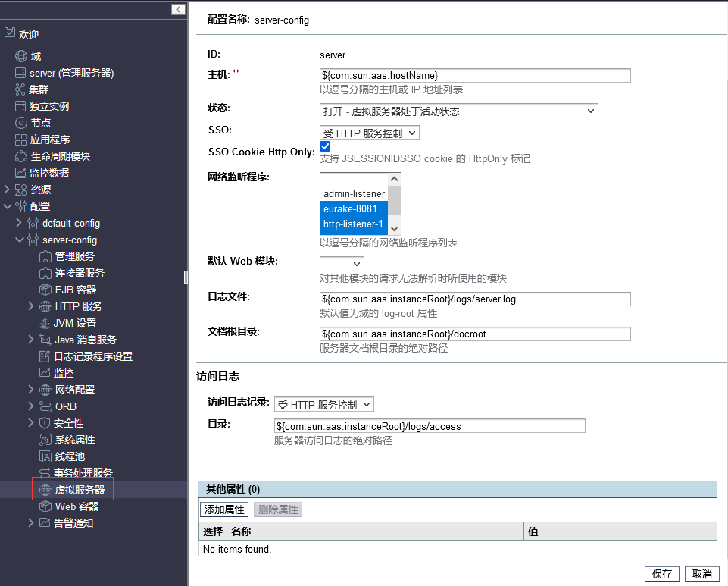Click the 线程池 icon
The width and height of the screenshot is (728, 586).
(45, 456)
